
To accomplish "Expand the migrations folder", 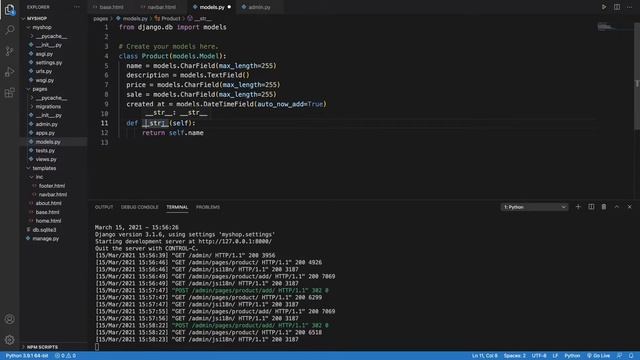I will click(47, 107).
